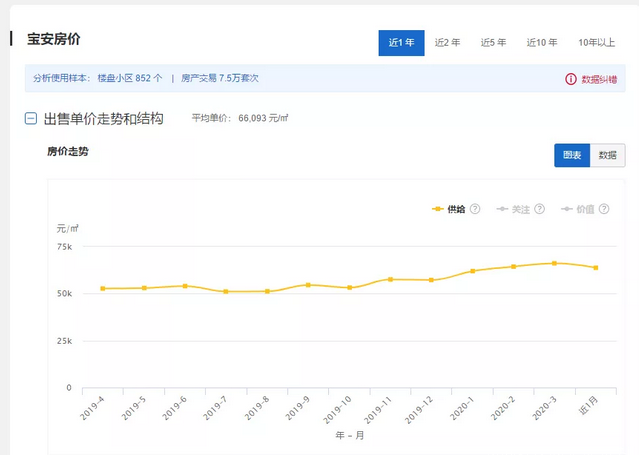Viewport: 639px width, 476px height.
Task: Click the 2020-3 data point on the line
Action: 554,263
